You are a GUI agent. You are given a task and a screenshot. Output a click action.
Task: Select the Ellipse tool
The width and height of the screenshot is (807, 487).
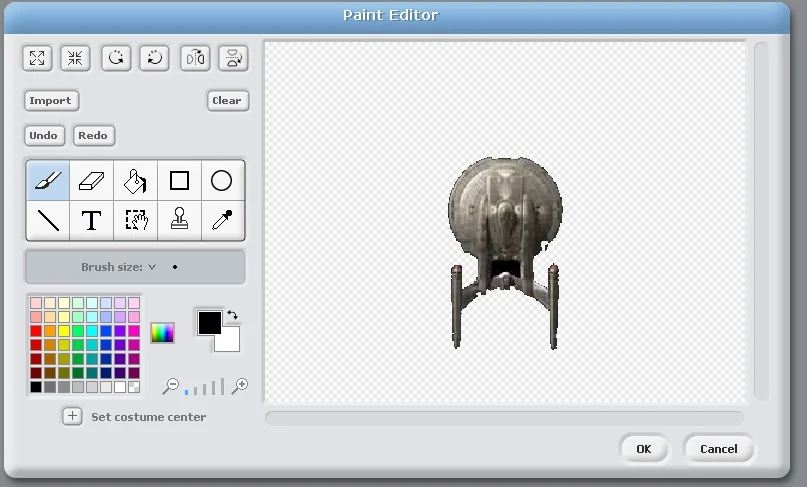(x=222, y=181)
